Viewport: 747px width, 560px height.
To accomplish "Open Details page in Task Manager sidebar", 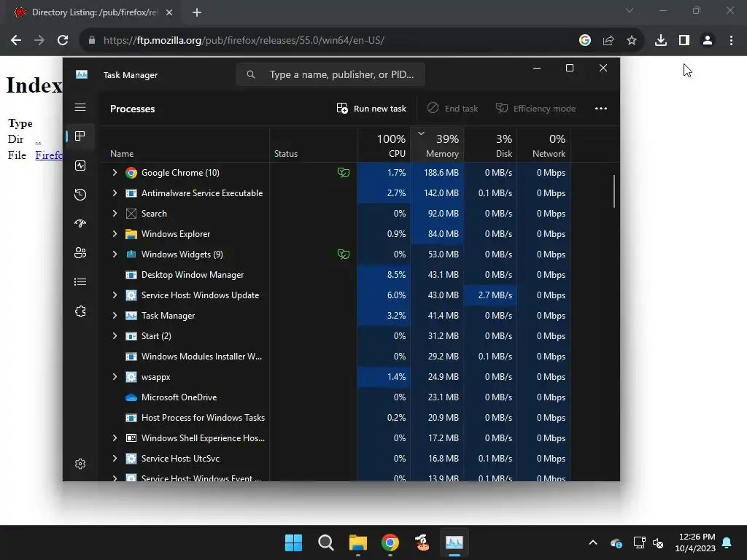I will pyautogui.click(x=80, y=282).
